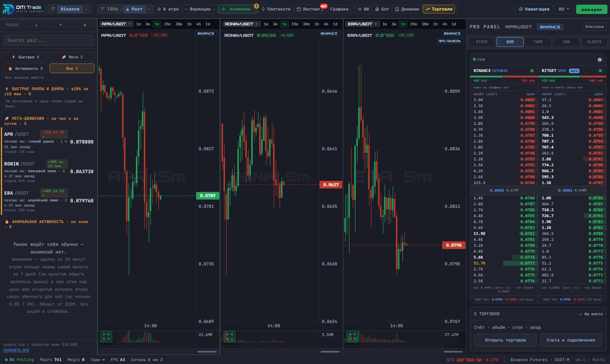Viewport: 610px width, 364px height.
Task: Open the Binance exchange dropdown
Action: coord(69,9)
